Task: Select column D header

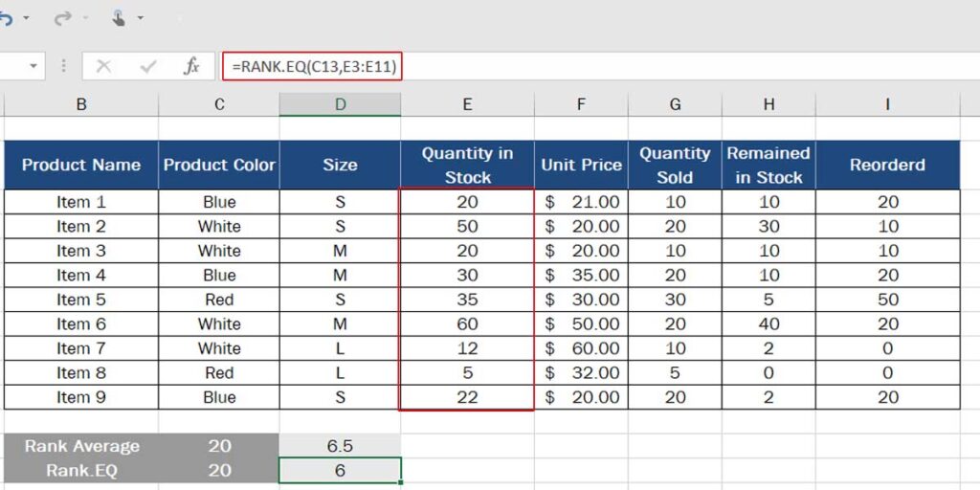Action: pos(340,104)
